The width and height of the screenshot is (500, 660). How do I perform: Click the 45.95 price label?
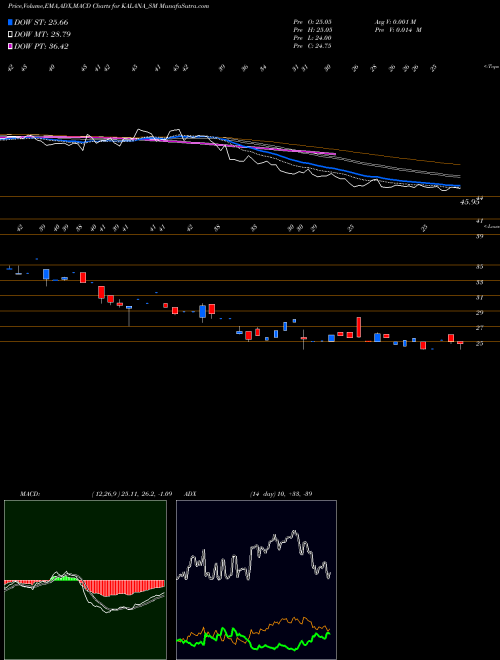(x=470, y=202)
